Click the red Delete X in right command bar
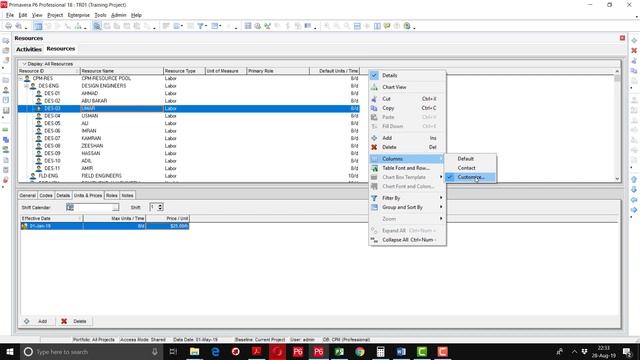The height and width of the screenshot is (360, 640). 634,51
